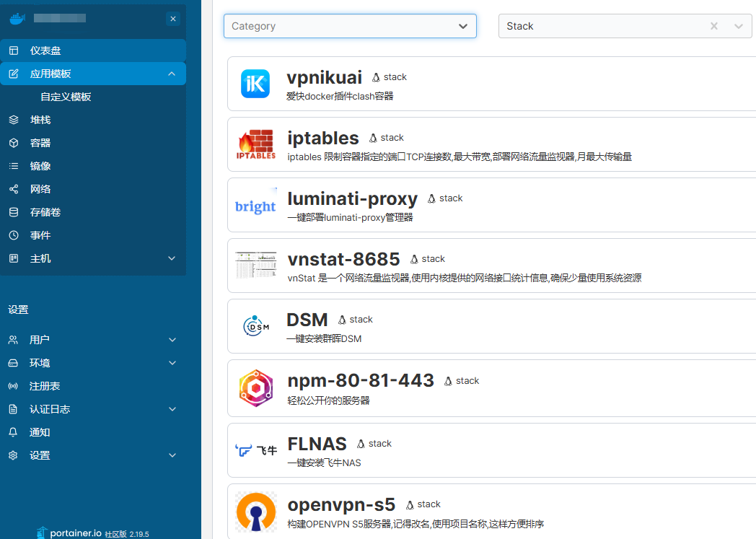This screenshot has height=539, width=756.
Task: Click the dashboard grid icon beside 仪表盘
Action: (14, 51)
